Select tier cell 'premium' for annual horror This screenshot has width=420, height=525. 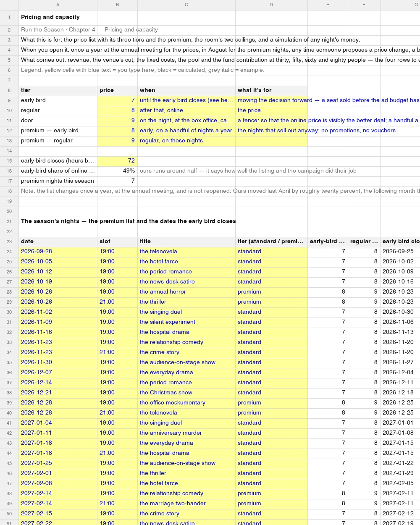[x=271, y=292]
